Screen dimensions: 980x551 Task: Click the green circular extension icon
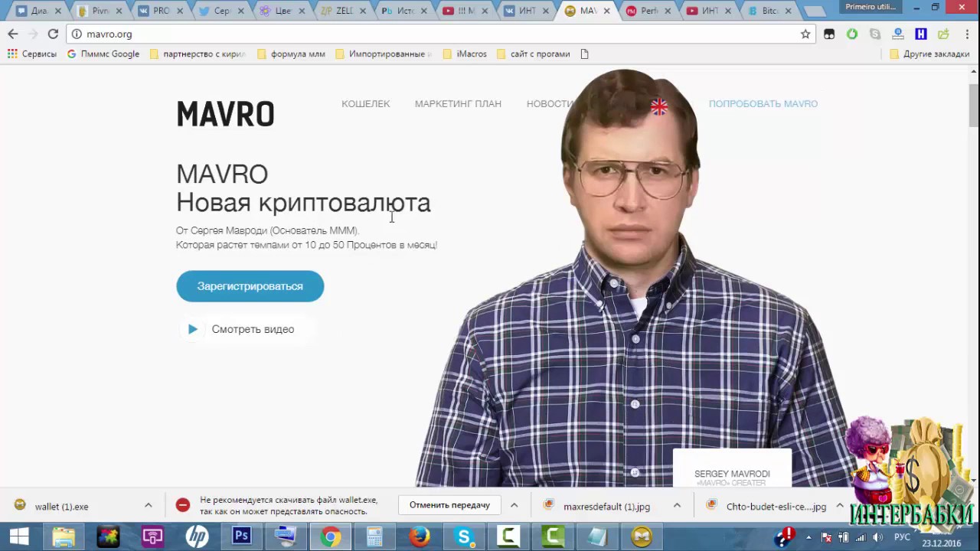coord(852,34)
